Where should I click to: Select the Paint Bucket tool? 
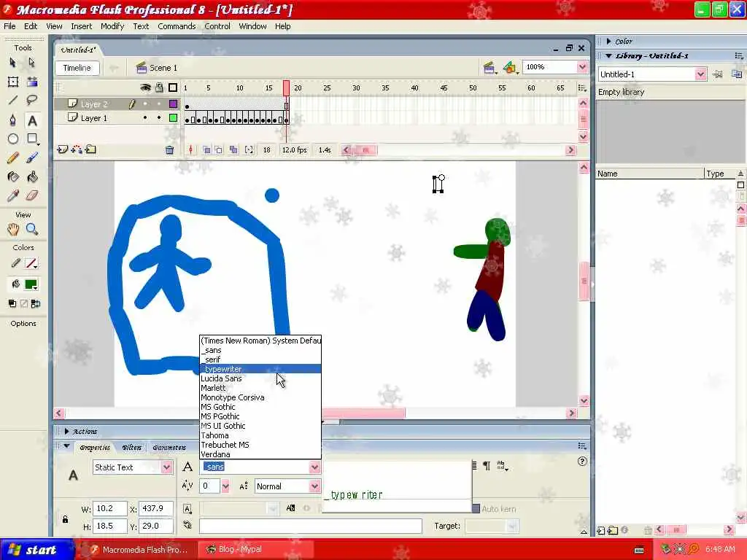coord(32,177)
